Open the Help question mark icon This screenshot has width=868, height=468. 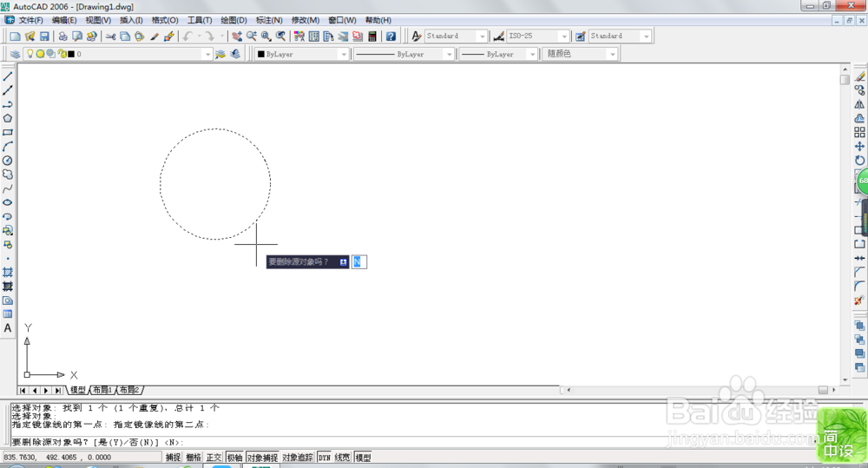pyautogui.click(x=391, y=36)
